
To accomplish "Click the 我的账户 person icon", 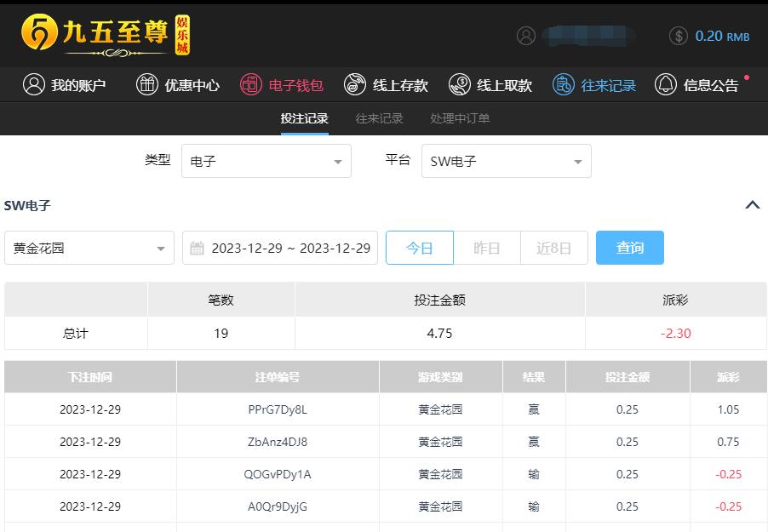I will pyautogui.click(x=34, y=85).
